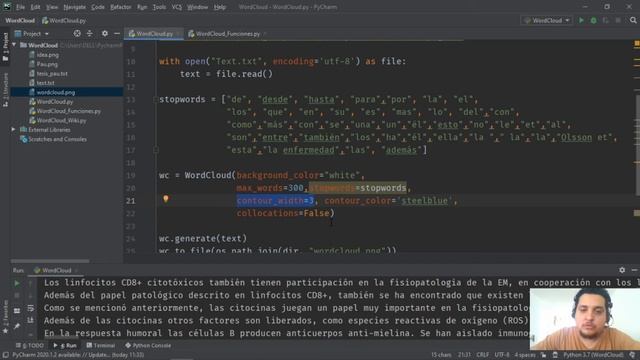640x360 pixels.
Task: Click the light bulb intention icon
Action: pos(166,199)
